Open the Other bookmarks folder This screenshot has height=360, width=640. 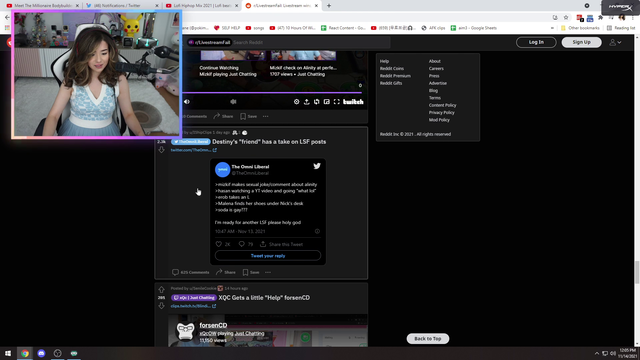580,28
